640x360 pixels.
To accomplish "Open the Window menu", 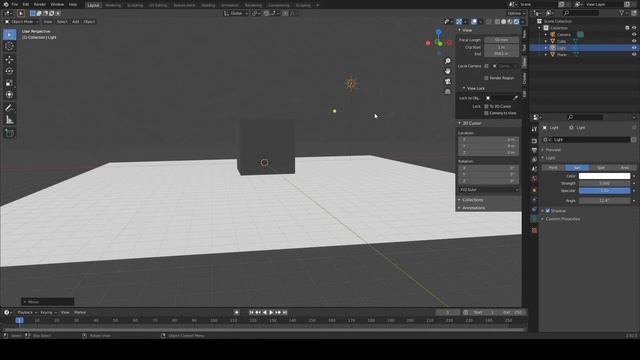I will coord(57,4).
